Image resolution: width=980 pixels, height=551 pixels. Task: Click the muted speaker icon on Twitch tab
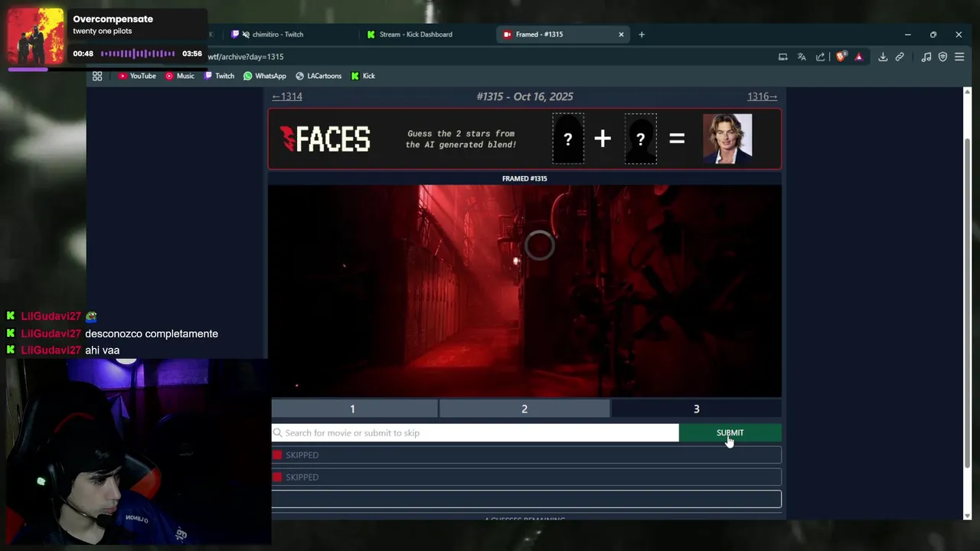246,34
